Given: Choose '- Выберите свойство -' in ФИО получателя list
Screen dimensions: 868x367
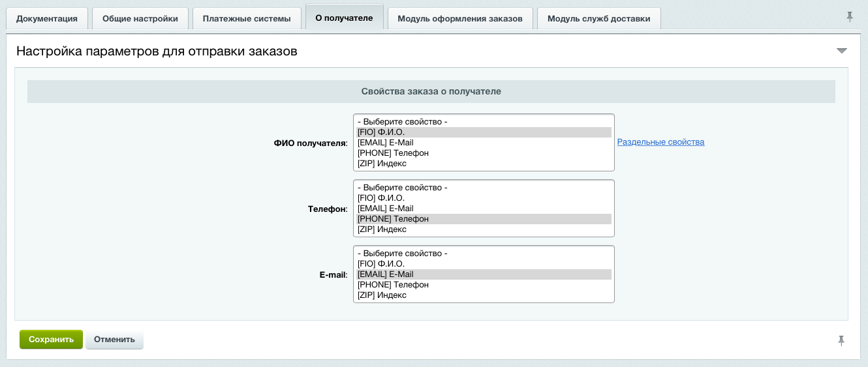Looking at the screenshot, I should click(484, 122).
